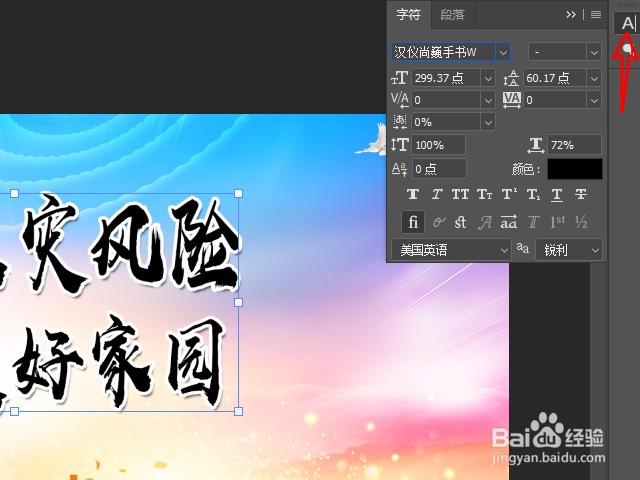Edit the tracking value field
Screen dimensions: 640x480
(x=555, y=100)
